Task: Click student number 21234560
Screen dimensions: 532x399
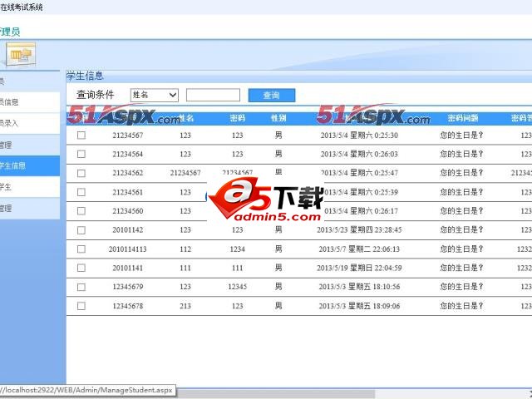Action: pyautogui.click(x=127, y=211)
